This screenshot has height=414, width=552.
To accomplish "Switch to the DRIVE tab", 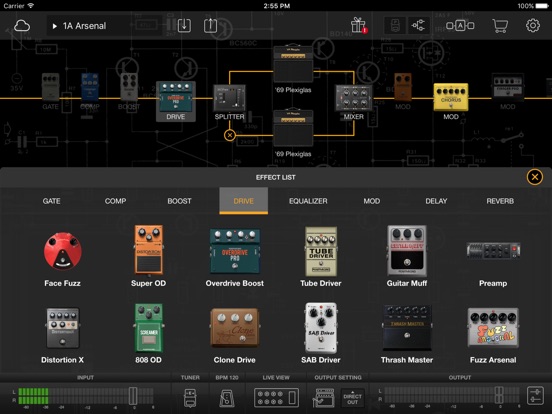I will 244,201.
